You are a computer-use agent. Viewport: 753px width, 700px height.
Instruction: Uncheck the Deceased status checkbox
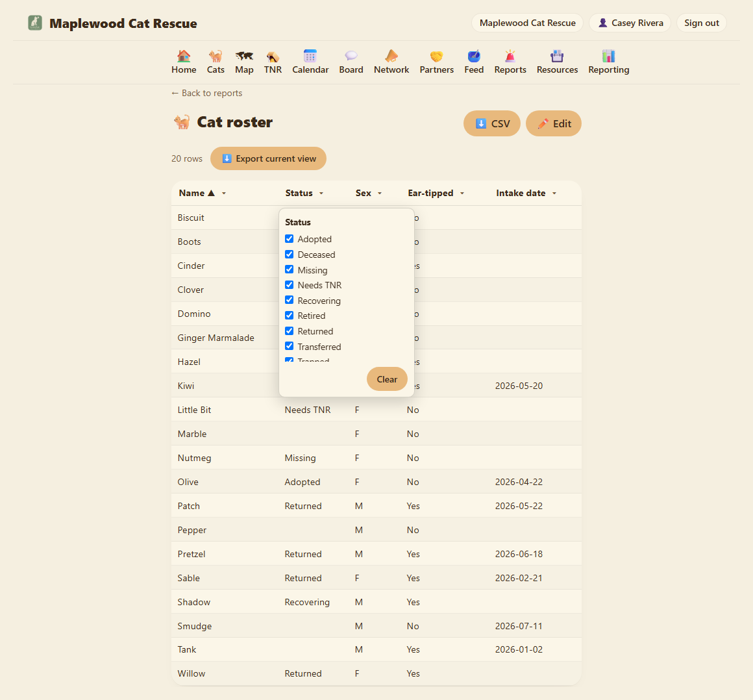(x=289, y=254)
